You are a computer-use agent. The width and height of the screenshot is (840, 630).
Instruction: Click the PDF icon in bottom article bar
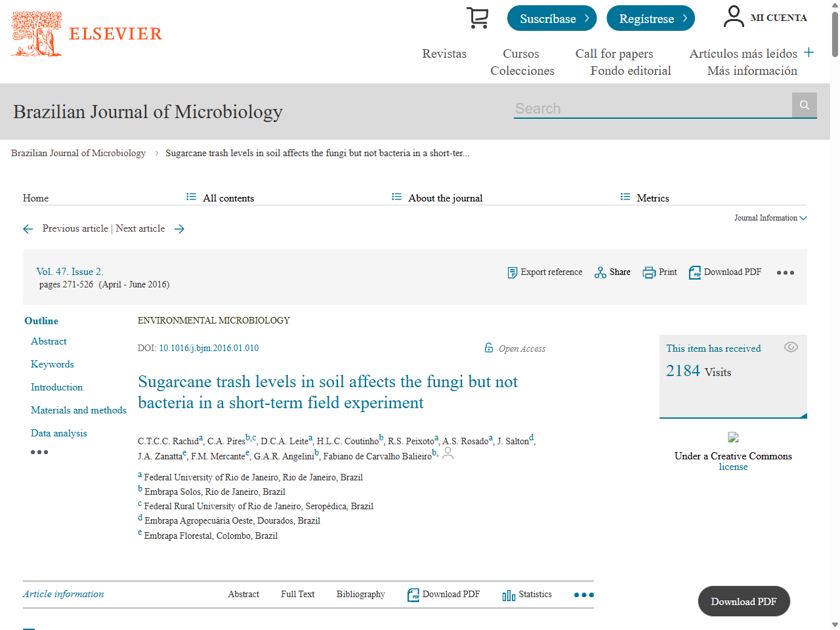pos(413,595)
